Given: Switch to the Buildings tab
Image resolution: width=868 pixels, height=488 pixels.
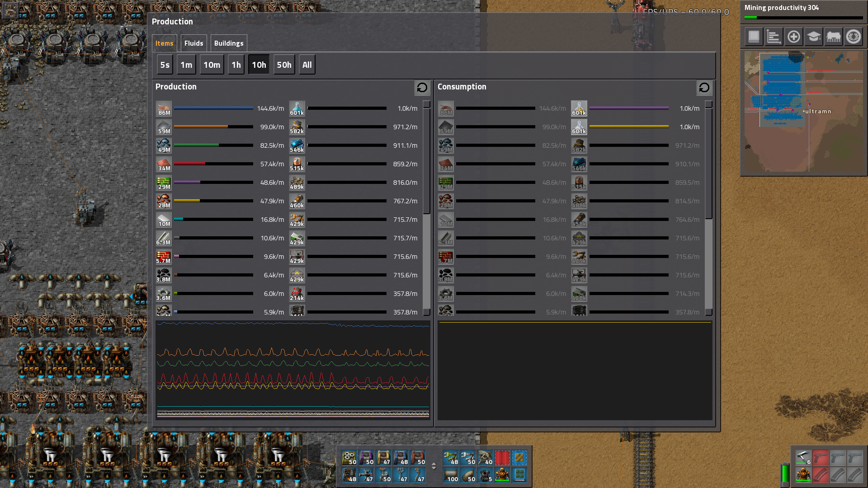Looking at the screenshot, I should point(228,43).
